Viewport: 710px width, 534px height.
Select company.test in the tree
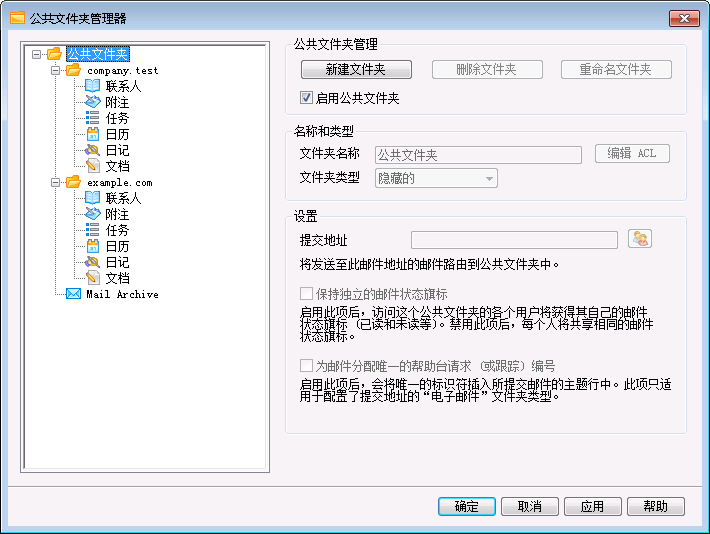point(123,71)
